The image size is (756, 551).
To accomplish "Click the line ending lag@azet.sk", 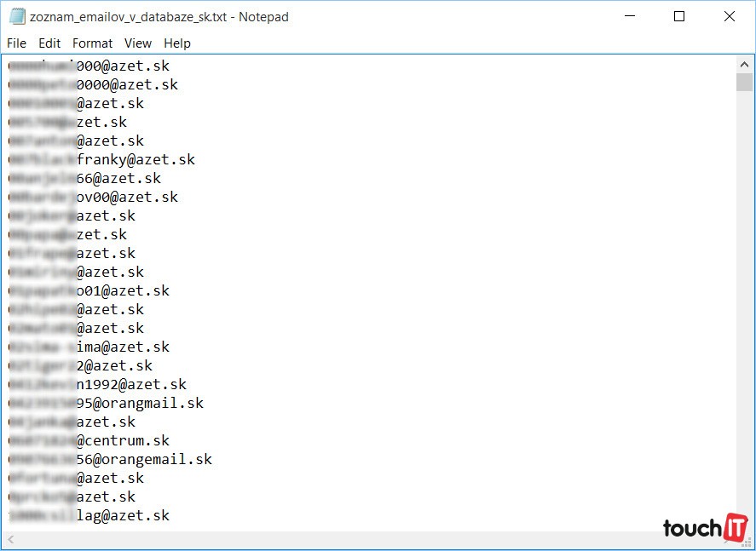I will [x=89, y=516].
